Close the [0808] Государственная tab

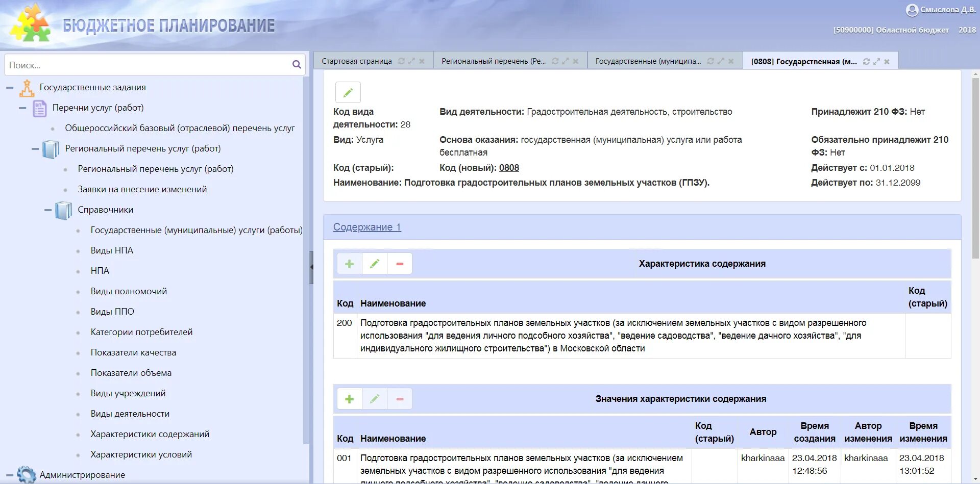(887, 62)
